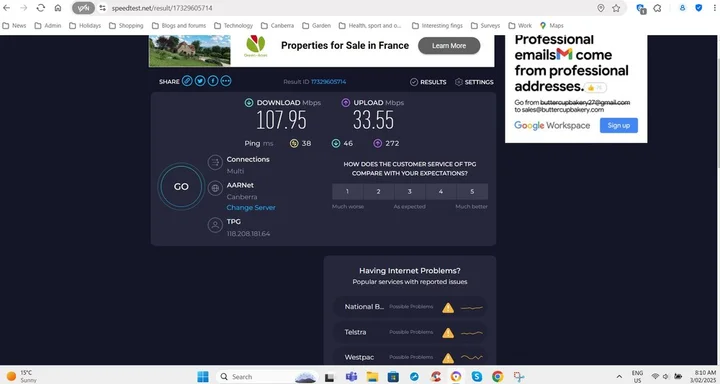This screenshot has height=384, width=720.
Task: Click the blue shield extension icon
Action: pos(698,8)
